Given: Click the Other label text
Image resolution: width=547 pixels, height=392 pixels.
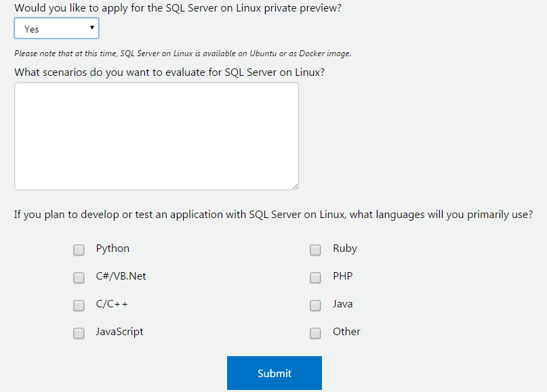Looking at the screenshot, I should click(346, 332).
